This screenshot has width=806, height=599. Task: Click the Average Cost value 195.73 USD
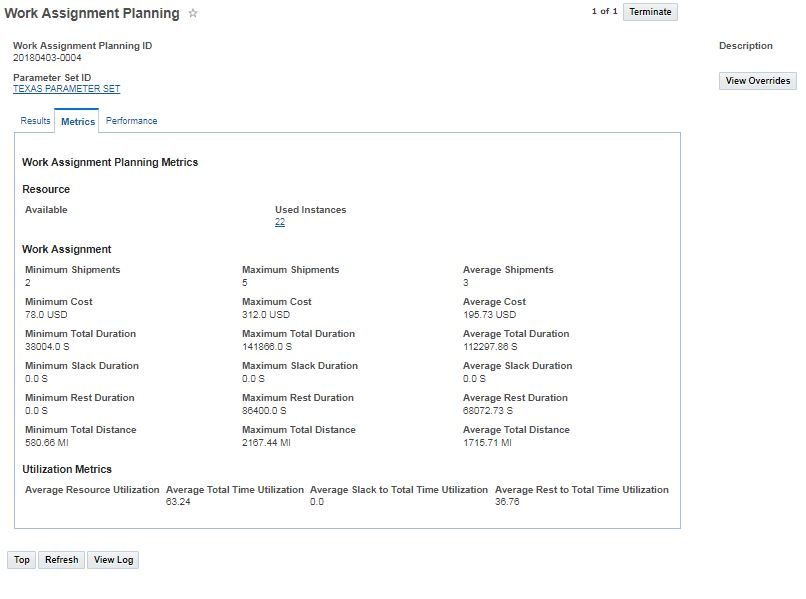pos(490,315)
